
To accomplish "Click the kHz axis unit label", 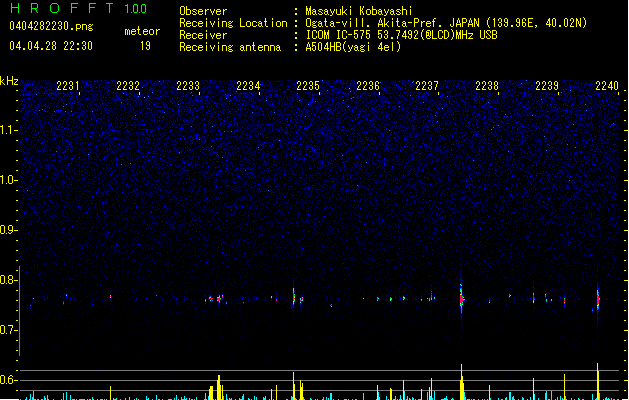I will click(x=9, y=81).
